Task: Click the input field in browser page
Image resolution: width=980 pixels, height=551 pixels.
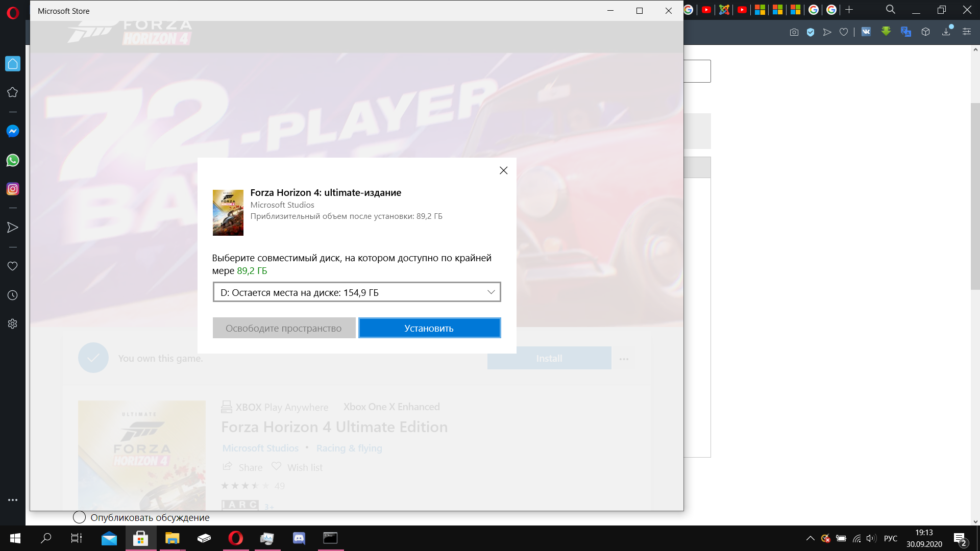Action: 697,71
